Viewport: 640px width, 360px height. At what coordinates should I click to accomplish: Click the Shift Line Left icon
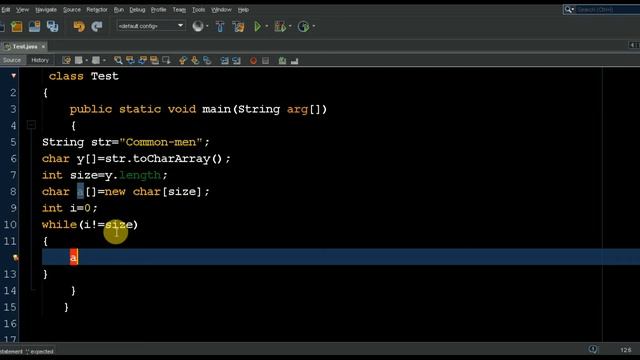click(224, 61)
